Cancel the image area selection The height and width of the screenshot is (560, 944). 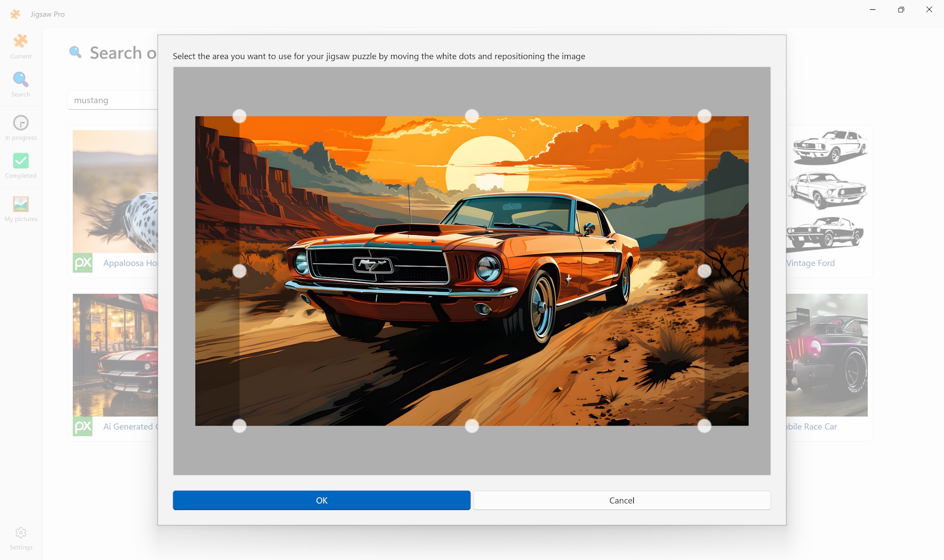[621, 500]
